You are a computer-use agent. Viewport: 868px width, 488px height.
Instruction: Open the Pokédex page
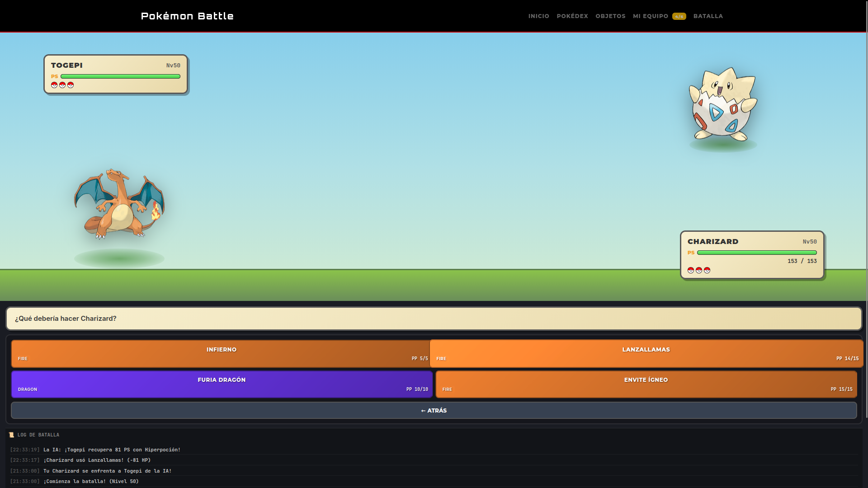pyautogui.click(x=572, y=16)
